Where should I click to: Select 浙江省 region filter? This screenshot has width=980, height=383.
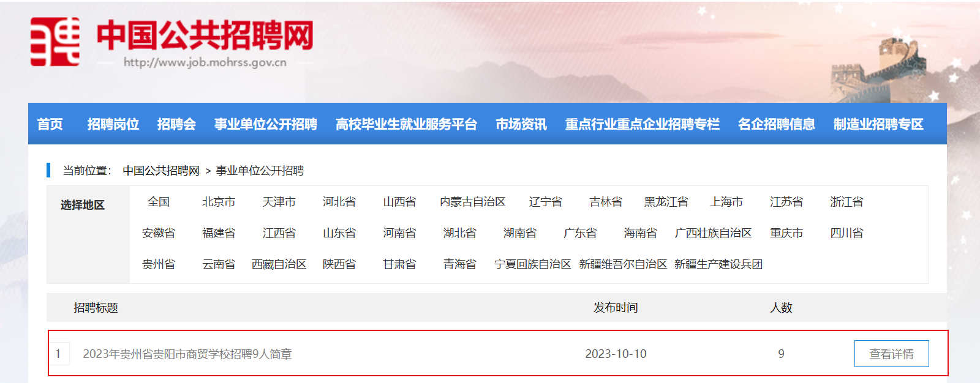pos(846,202)
